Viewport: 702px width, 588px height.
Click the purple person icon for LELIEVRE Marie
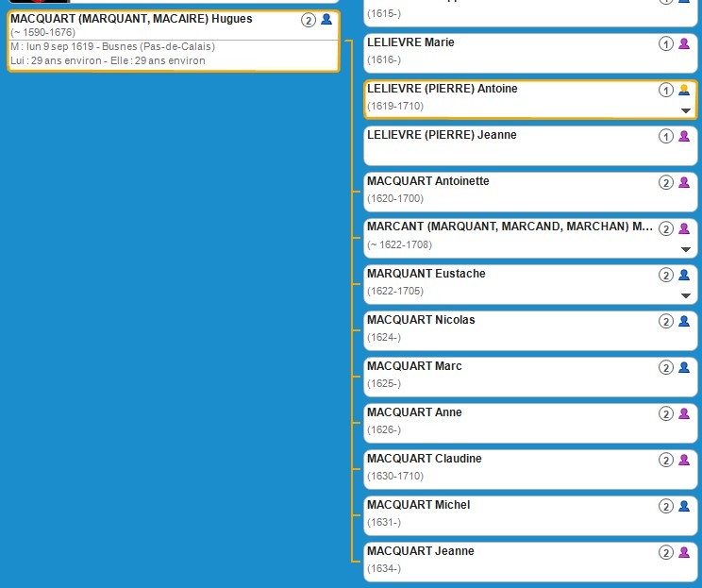[684, 43]
